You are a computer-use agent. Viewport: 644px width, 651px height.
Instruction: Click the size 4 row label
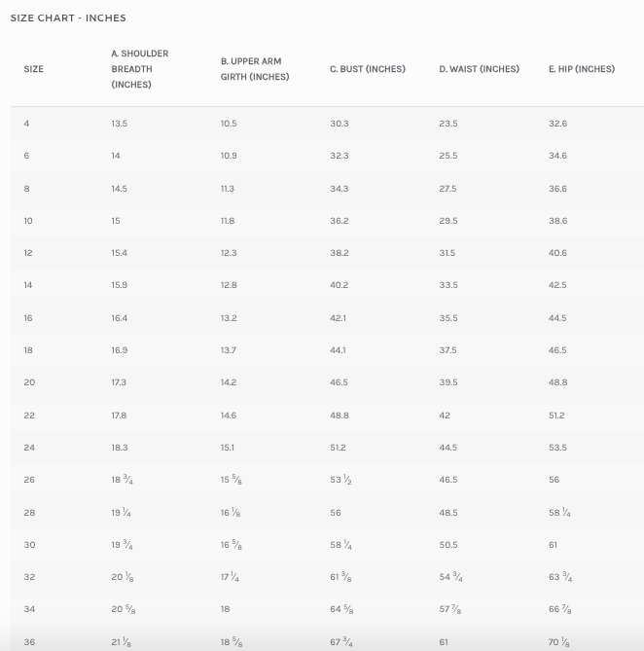coord(27,124)
